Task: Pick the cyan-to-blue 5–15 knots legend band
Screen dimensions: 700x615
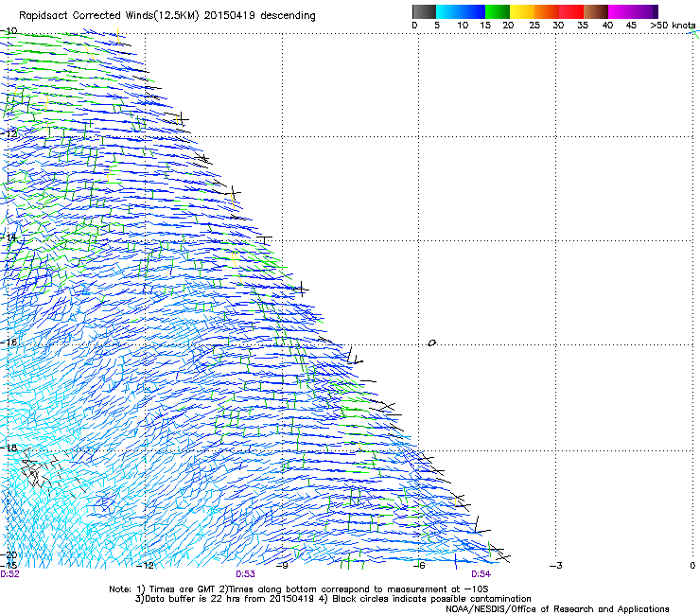Action: pyautogui.click(x=461, y=11)
